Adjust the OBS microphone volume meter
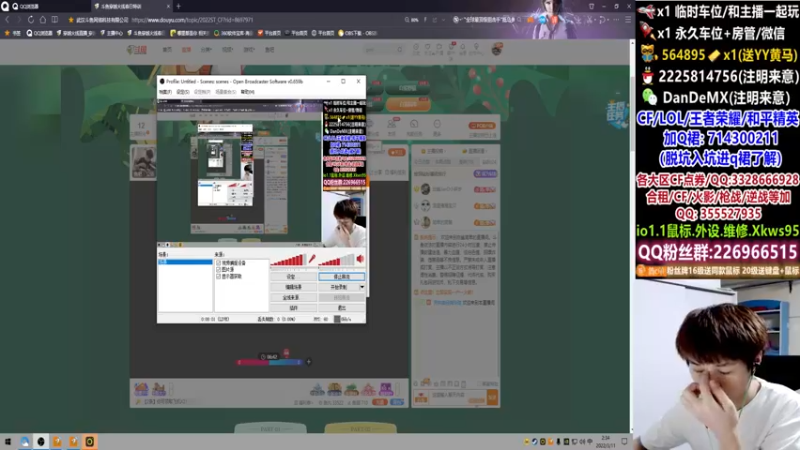 click(288, 260)
